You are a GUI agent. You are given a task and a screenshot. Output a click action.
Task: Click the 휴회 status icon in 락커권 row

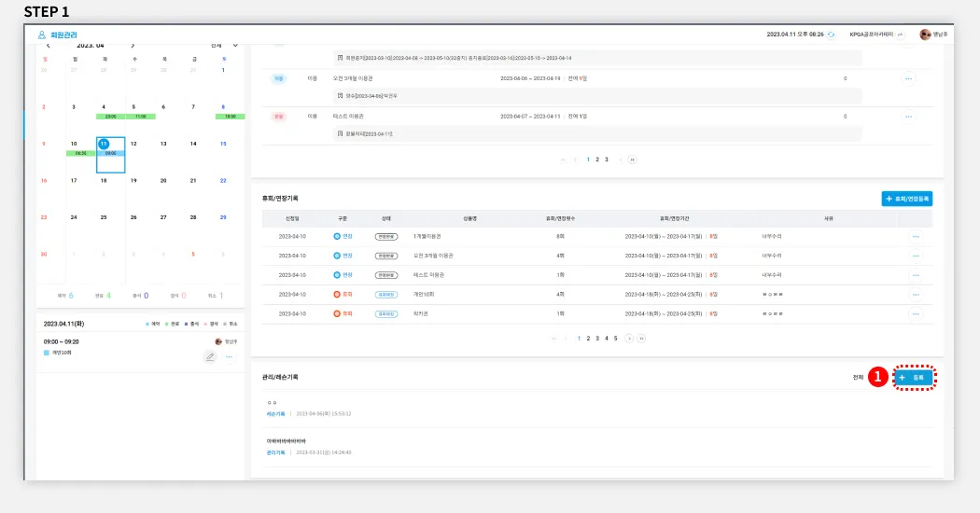coord(337,313)
